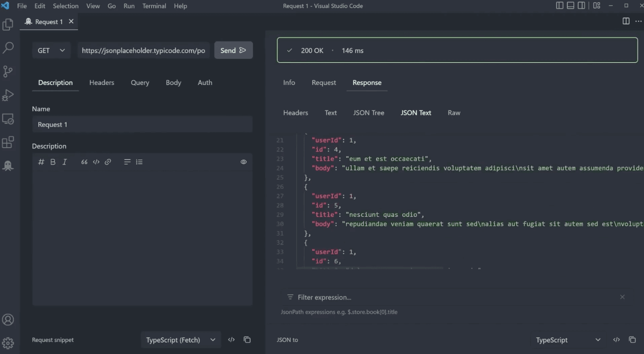Open editor More Actions ellipsis
The height and width of the screenshot is (354, 644).
tap(638, 21)
